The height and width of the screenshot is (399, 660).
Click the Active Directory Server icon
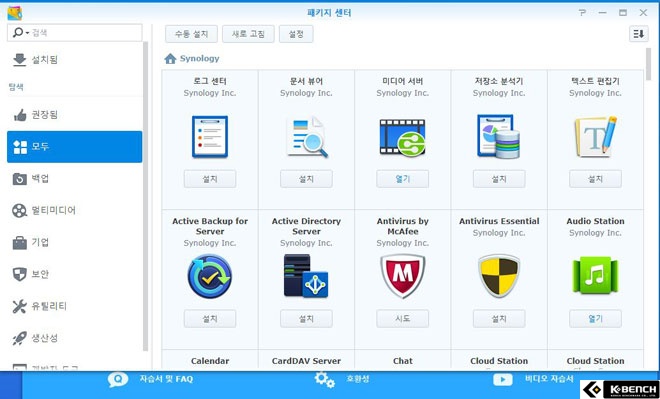[x=306, y=276]
